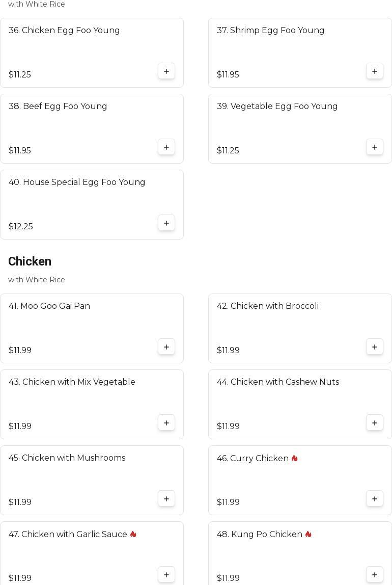Click spicy icon beside Chicken with Garlic Sauce
Screen dimensions: 392x585
[x=133, y=534]
